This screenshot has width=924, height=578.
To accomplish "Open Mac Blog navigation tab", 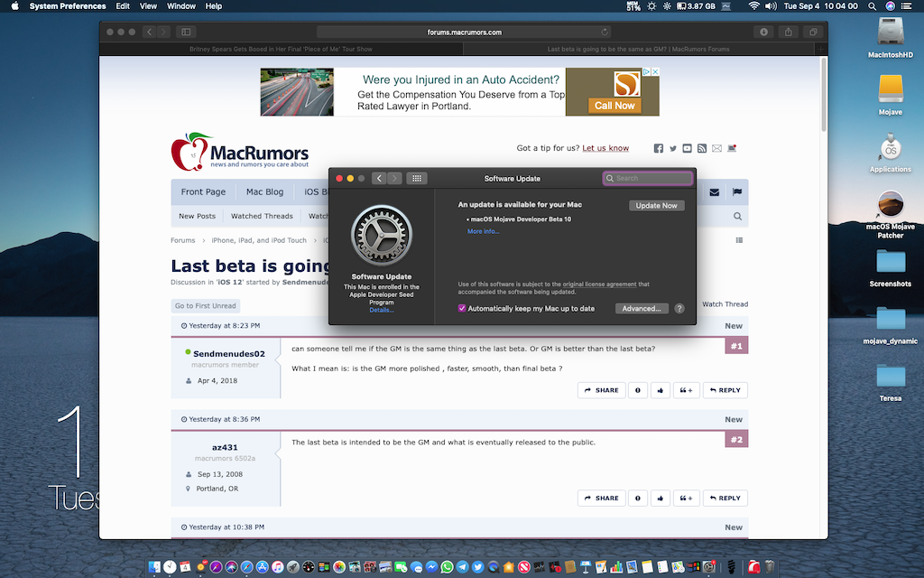I will pyautogui.click(x=264, y=191).
